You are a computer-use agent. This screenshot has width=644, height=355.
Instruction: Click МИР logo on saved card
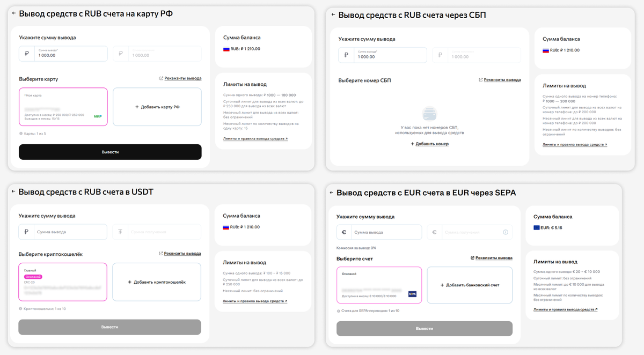[x=98, y=116]
